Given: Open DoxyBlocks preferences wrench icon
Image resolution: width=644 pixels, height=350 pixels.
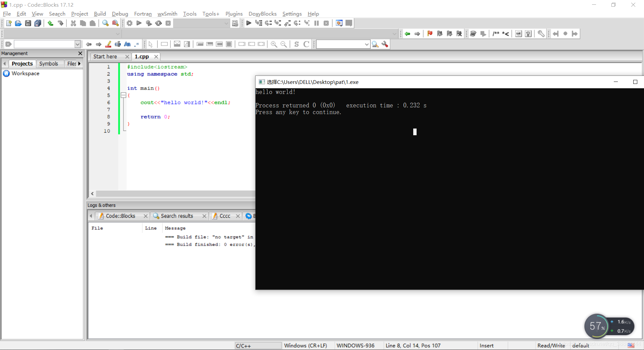Looking at the screenshot, I should click(x=541, y=34).
